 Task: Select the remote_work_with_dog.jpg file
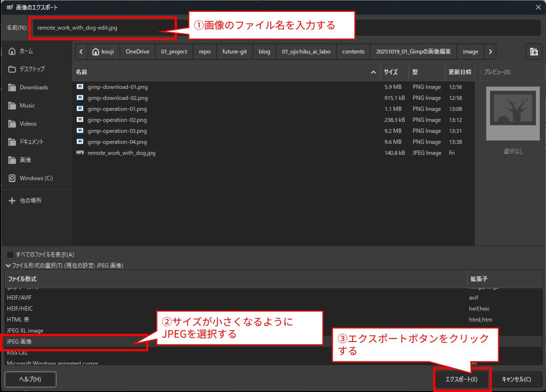pyautogui.click(x=121, y=153)
